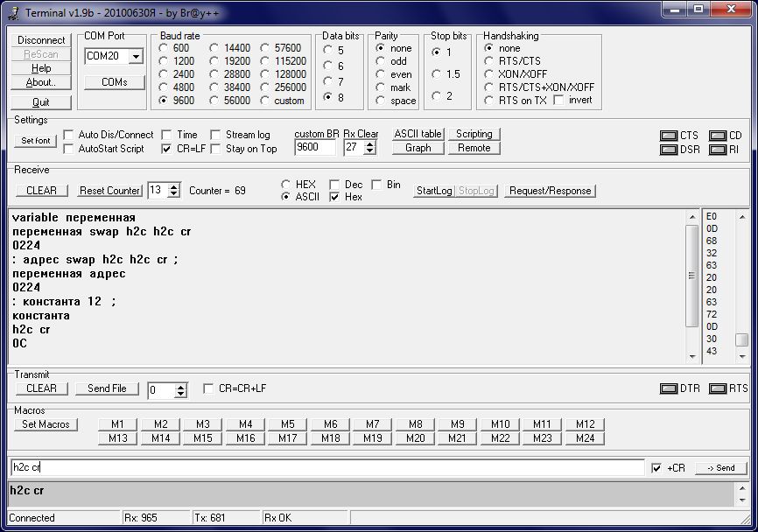Click scroll down arrow of hex column

(742, 357)
